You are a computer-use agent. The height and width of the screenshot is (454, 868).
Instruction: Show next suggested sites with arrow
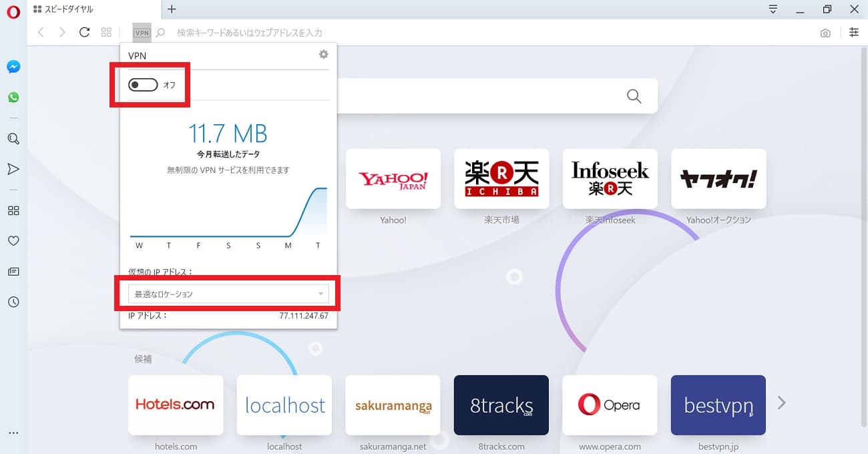(x=782, y=403)
